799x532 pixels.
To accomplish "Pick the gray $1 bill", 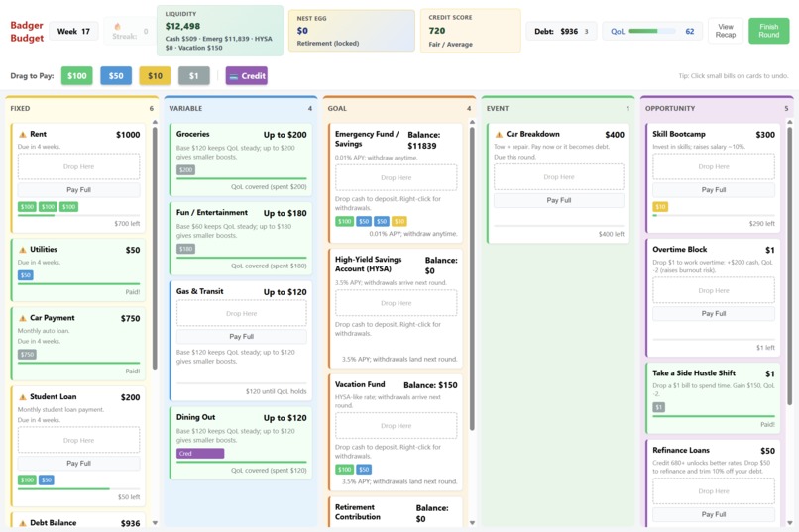I will 193,76.
